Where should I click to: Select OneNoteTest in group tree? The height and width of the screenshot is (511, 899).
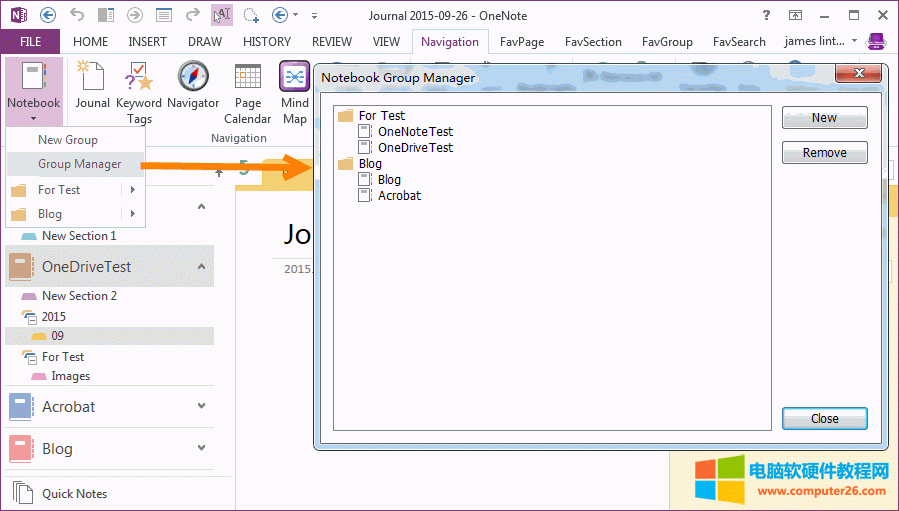415,131
